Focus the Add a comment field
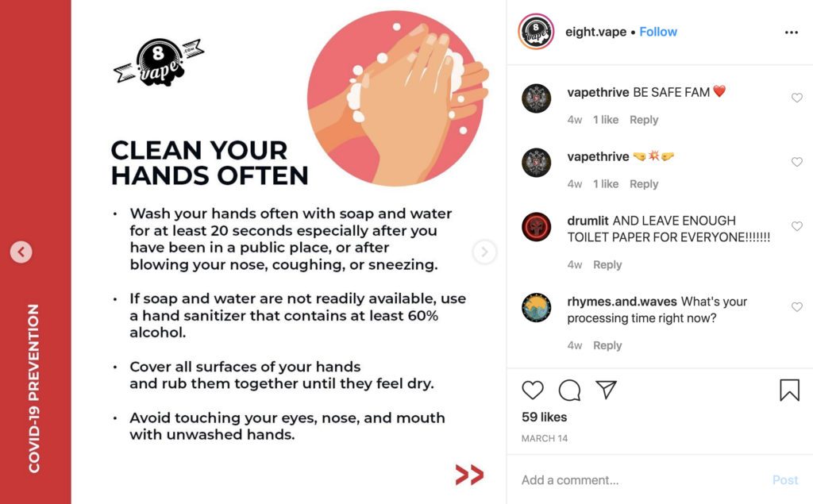 (643, 480)
